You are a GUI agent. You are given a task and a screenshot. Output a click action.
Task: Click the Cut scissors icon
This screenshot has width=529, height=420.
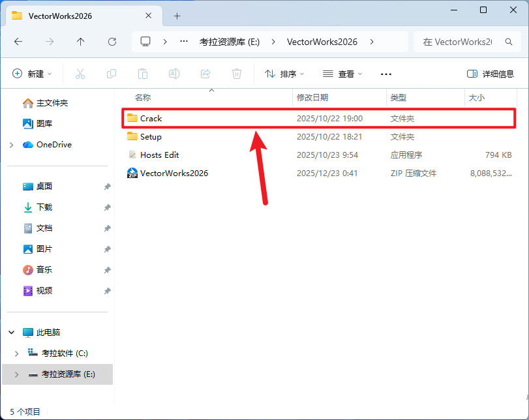coord(80,74)
